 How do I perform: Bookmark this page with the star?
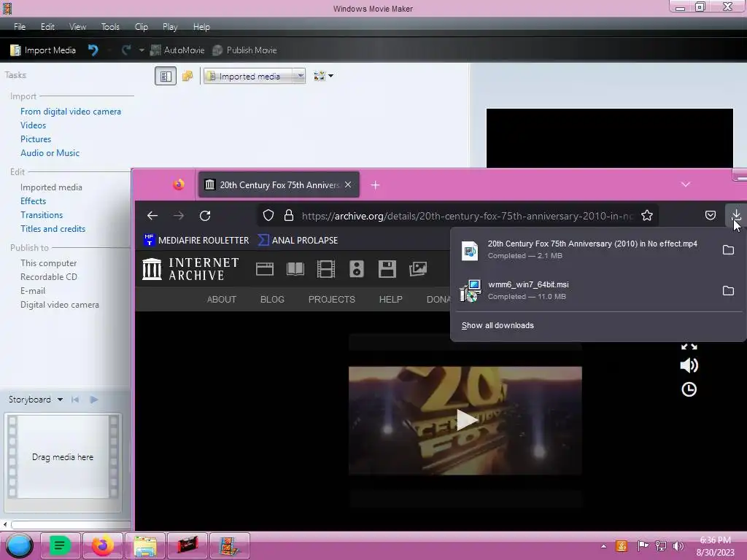click(x=646, y=216)
